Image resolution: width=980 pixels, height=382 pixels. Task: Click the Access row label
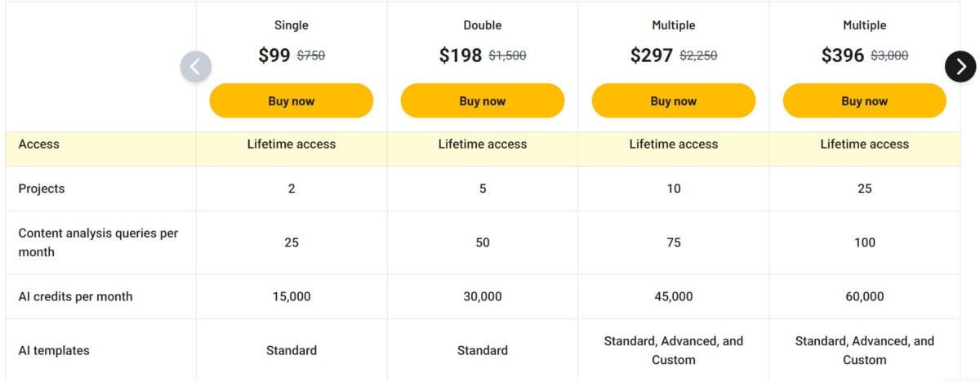(39, 144)
